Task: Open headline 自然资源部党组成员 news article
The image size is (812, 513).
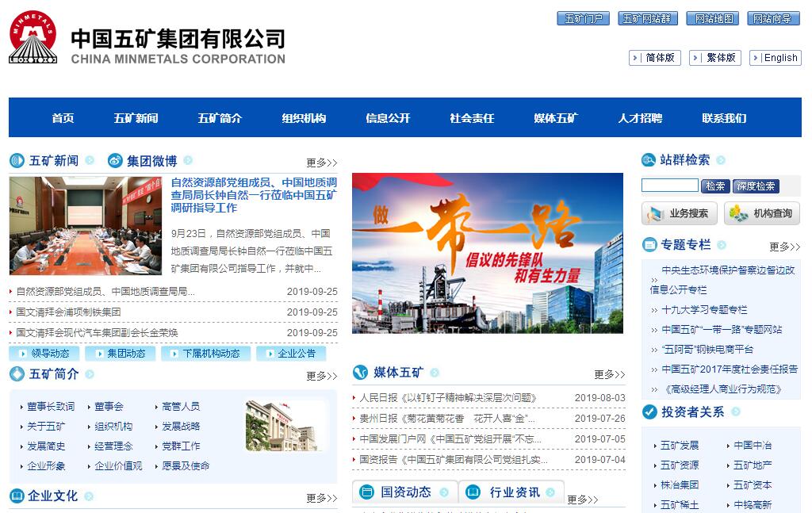Action: pyautogui.click(x=254, y=195)
